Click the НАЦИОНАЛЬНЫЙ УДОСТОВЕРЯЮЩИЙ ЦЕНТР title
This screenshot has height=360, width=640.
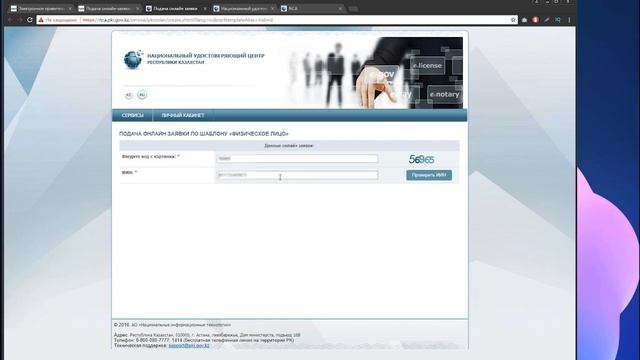pos(206,56)
